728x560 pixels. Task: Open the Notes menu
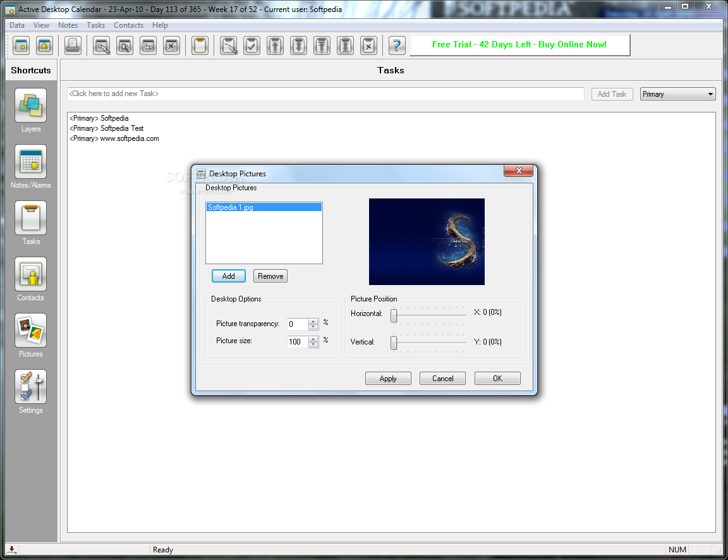point(68,25)
